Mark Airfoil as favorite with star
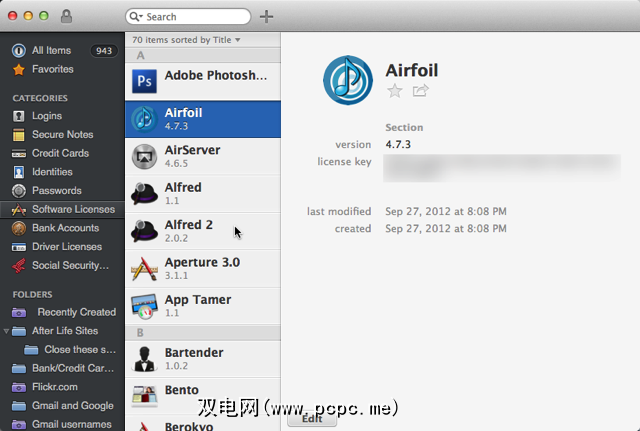 point(395,91)
